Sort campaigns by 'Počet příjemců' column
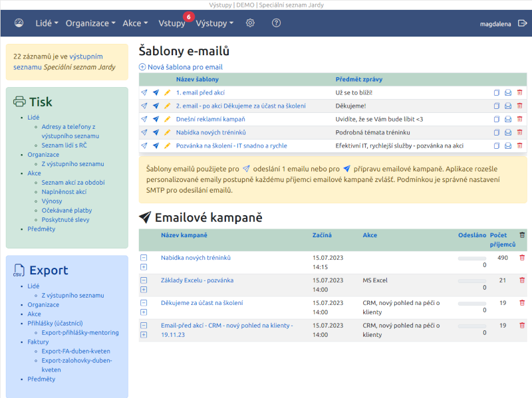532x398 pixels. [x=503, y=240]
